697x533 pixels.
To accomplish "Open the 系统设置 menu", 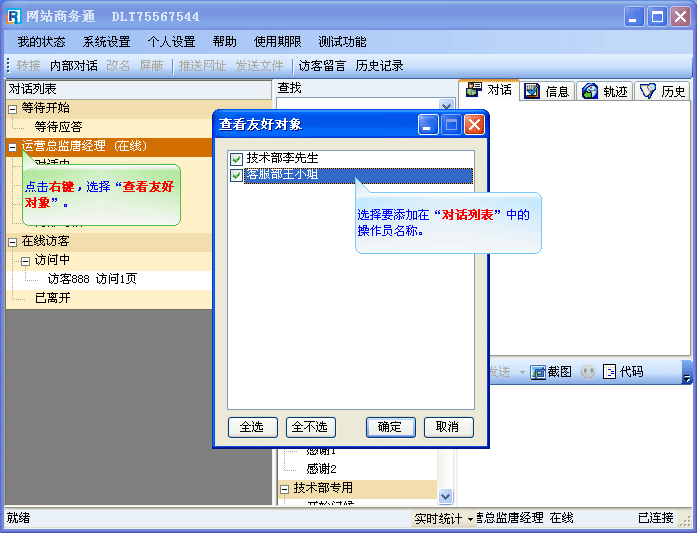I will point(106,42).
